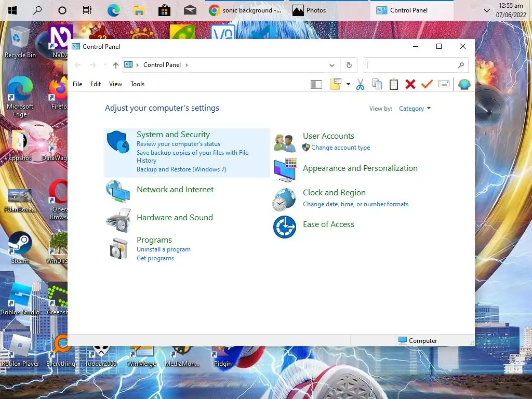
Task: Open the Network and Internet globe icon
Action: coord(118,192)
